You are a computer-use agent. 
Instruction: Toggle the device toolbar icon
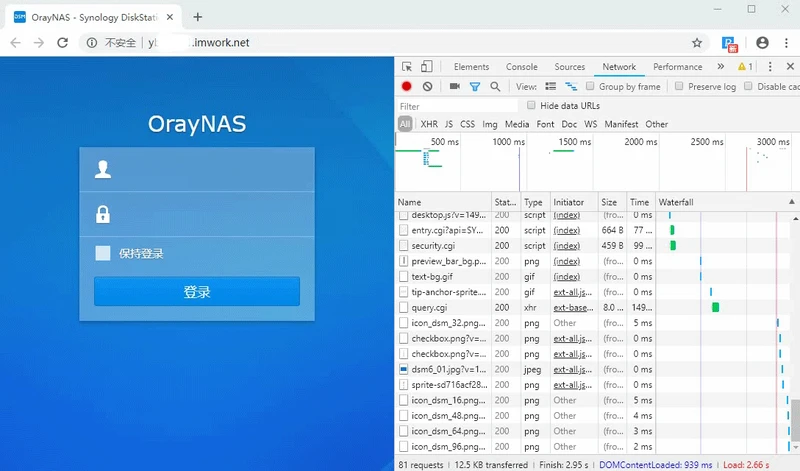427,66
